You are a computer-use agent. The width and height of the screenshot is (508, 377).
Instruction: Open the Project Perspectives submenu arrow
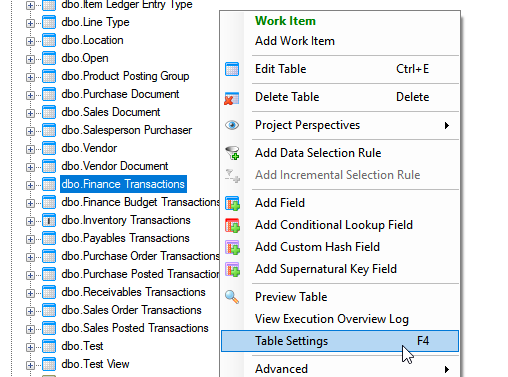point(447,125)
